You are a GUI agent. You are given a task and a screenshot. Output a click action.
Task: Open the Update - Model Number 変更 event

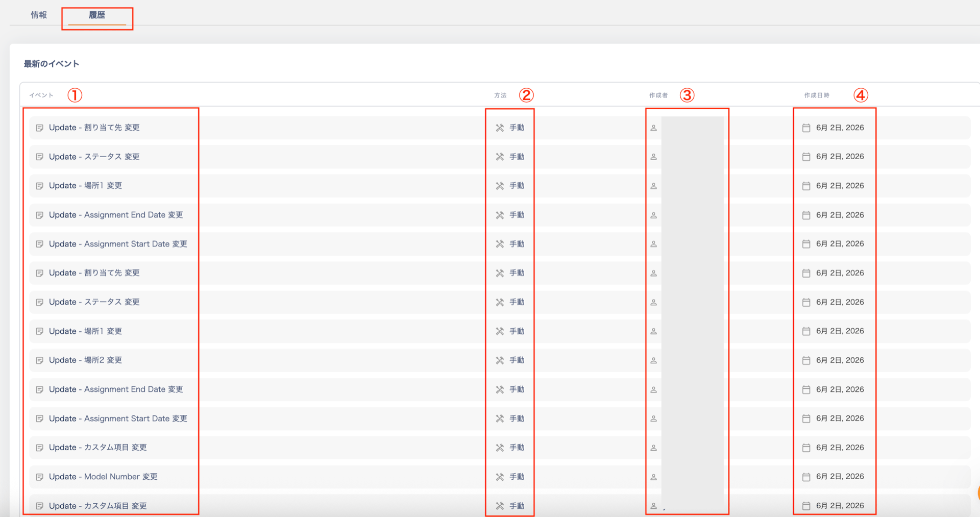pyautogui.click(x=103, y=477)
